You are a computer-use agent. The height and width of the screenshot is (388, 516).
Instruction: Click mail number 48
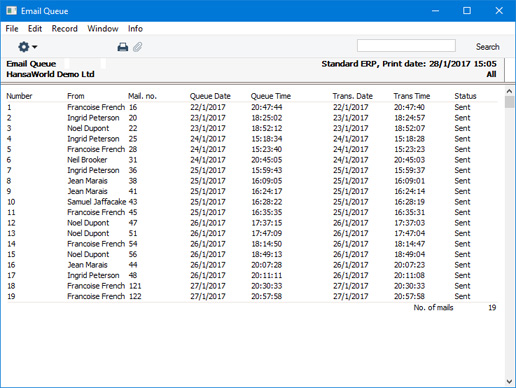point(133,275)
